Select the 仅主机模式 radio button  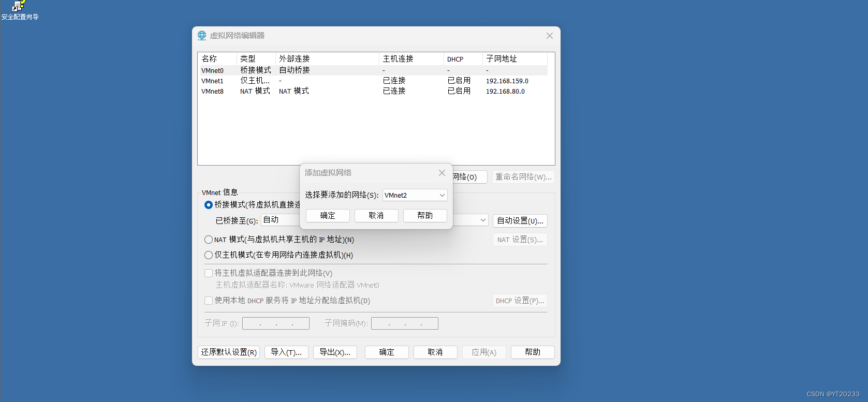[x=209, y=255]
